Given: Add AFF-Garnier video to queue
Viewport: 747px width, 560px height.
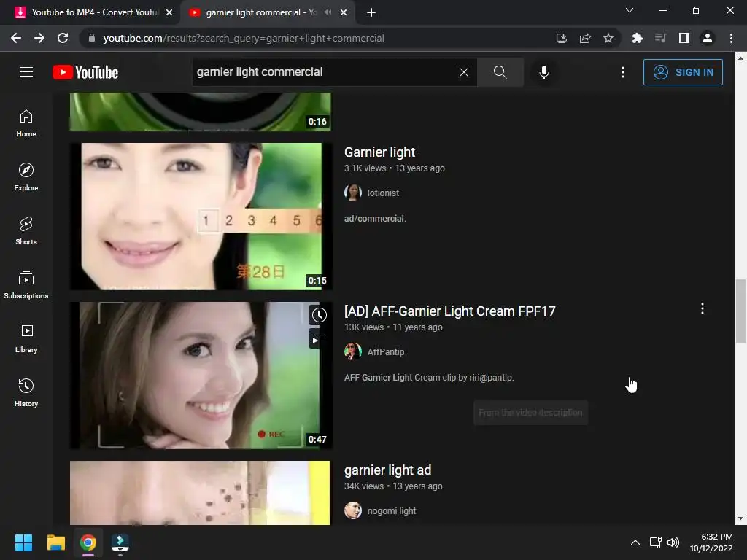Looking at the screenshot, I should (320, 339).
